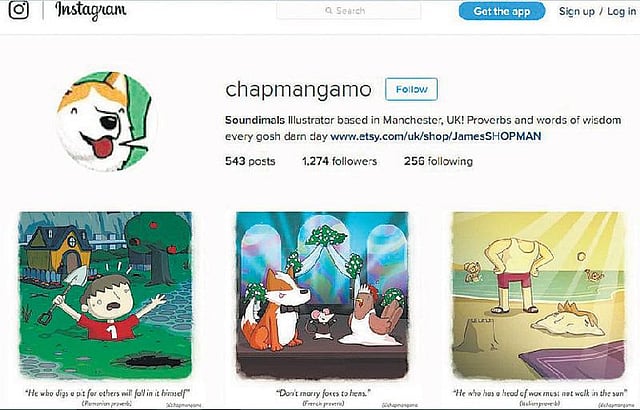Follow the chapmangamo account
The width and height of the screenshot is (640, 410).
[x=411, y=89]
